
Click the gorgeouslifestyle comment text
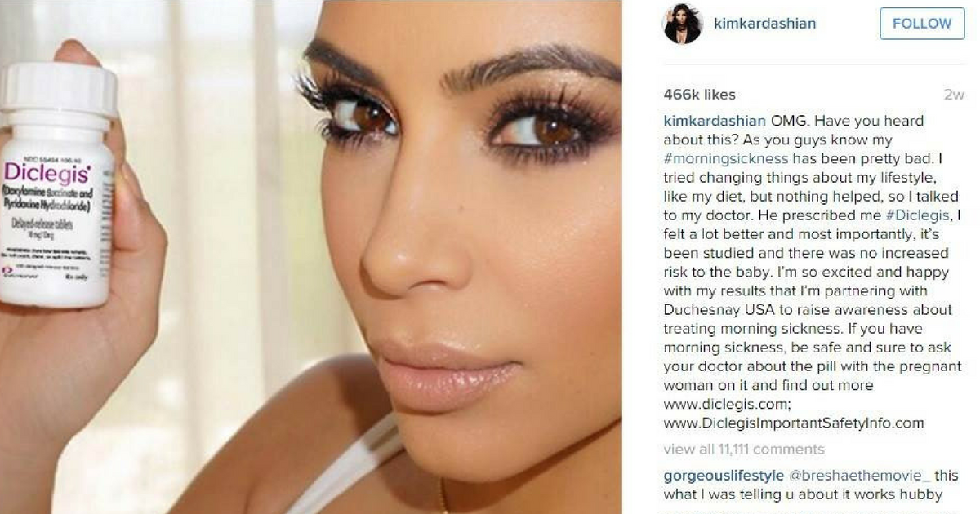pyautogui.click(x=796, y=485)
